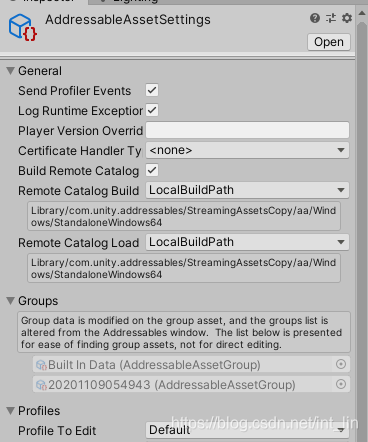The width and height of the screenshot is (368, 442).
Task: Open Certificate Handler Type dropdown
Action: [247, 150]
